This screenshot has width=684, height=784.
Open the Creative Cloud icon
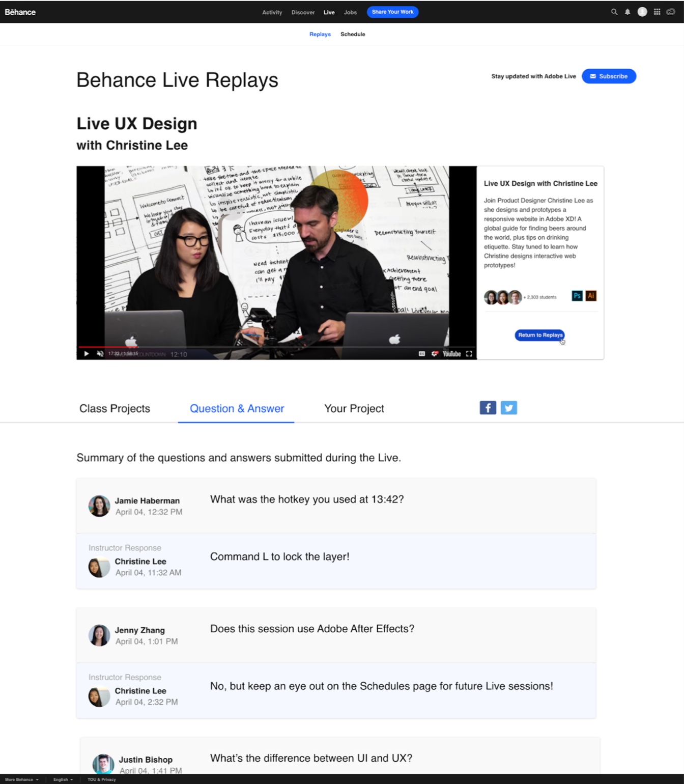point(671,12)
